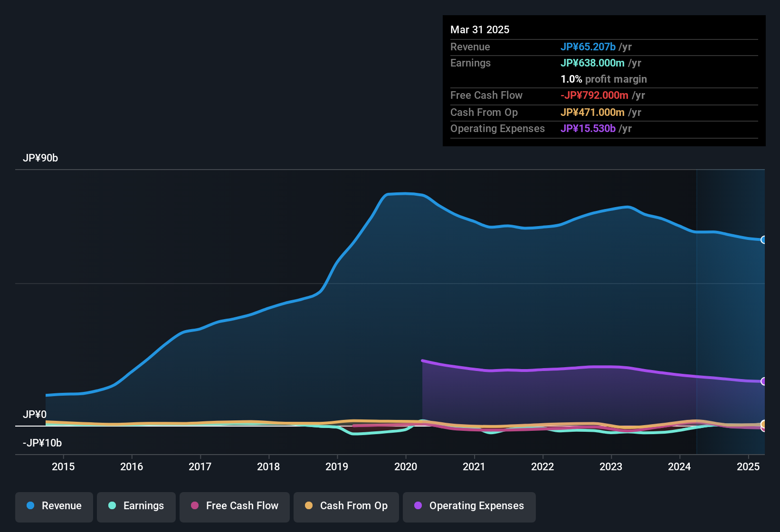Click the blue Revenue endpoint marker
780x532 pixels.
click(764, 240)
